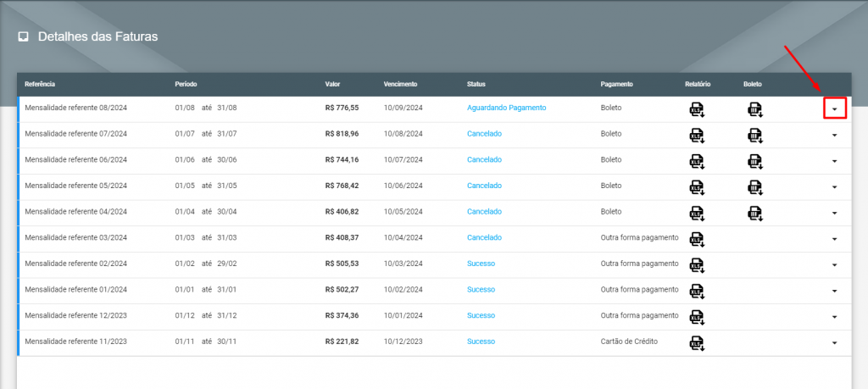Click the due date 10/05/2024

[403, 211]
